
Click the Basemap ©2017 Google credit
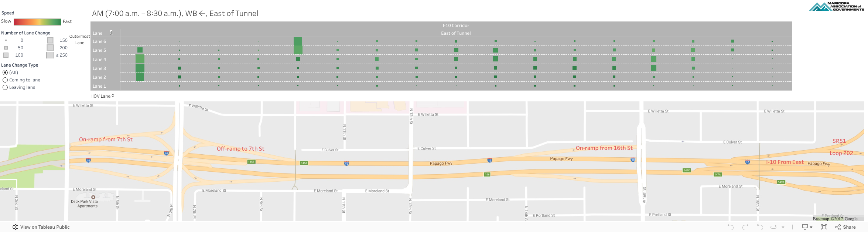[x=835, y=219]
